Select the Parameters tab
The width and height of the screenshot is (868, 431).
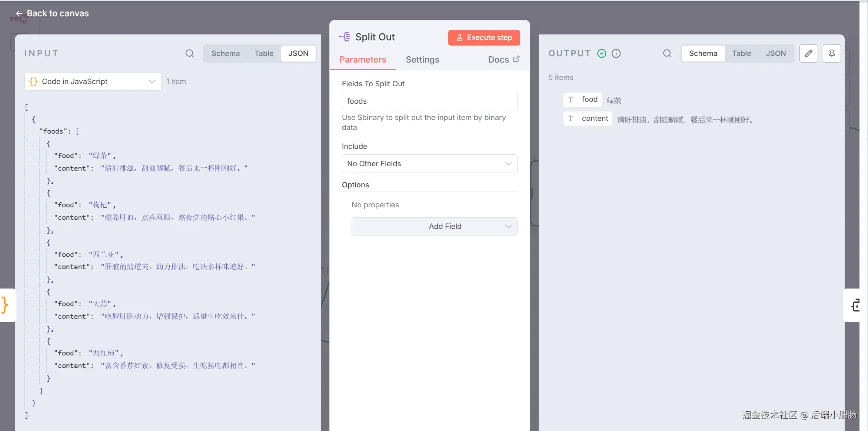(x=363, y=60)
